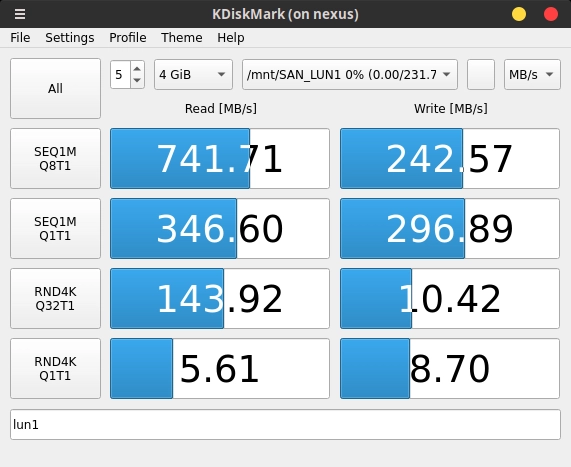Click the 5.61 read result bar
This screenshot has height=467, width=571.
(x=220, y=368)
